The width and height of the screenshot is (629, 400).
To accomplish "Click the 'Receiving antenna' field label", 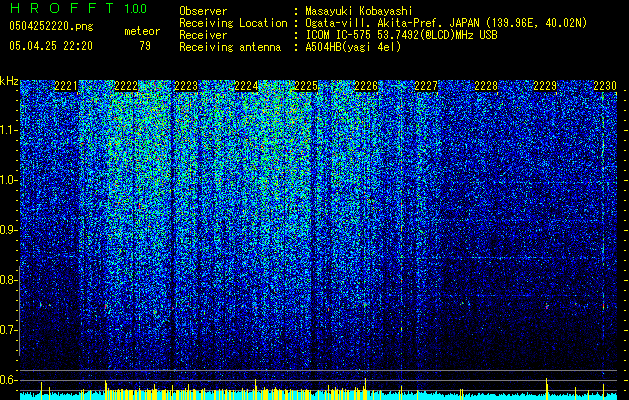I will click(230, 47).
